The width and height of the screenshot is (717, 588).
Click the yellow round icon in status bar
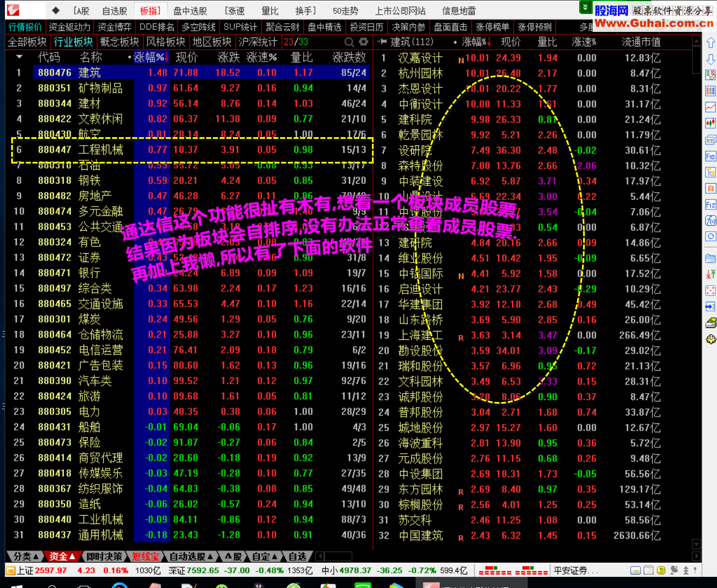pyautogui.click(x=661, y=571)
